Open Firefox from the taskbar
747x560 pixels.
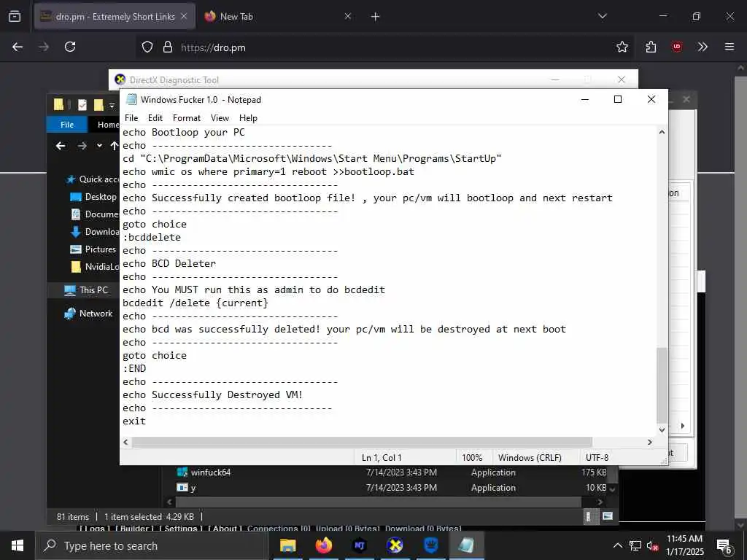point(323,545)
